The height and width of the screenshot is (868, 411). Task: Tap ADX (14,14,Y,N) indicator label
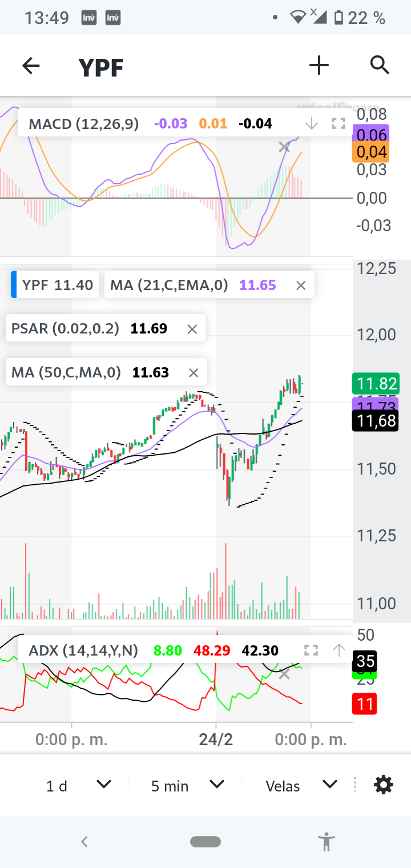click(x=83, y=650)
